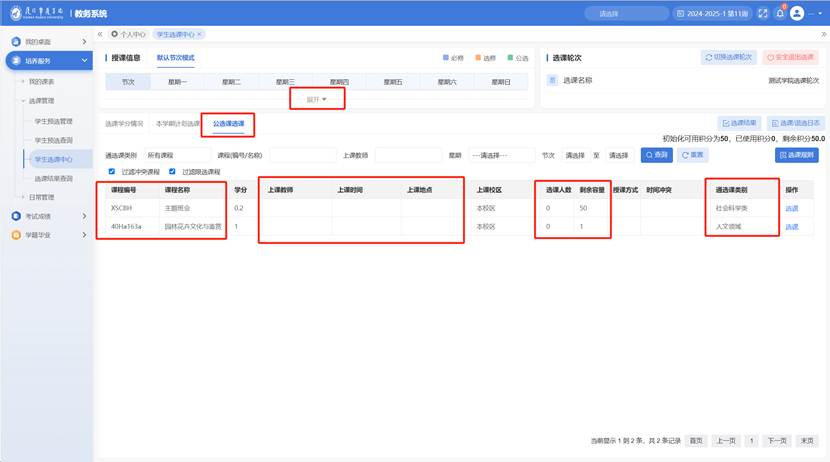Expand the timetable with 展开 arrow
This screenshot has width=830, height=462.
coord(317,98)
